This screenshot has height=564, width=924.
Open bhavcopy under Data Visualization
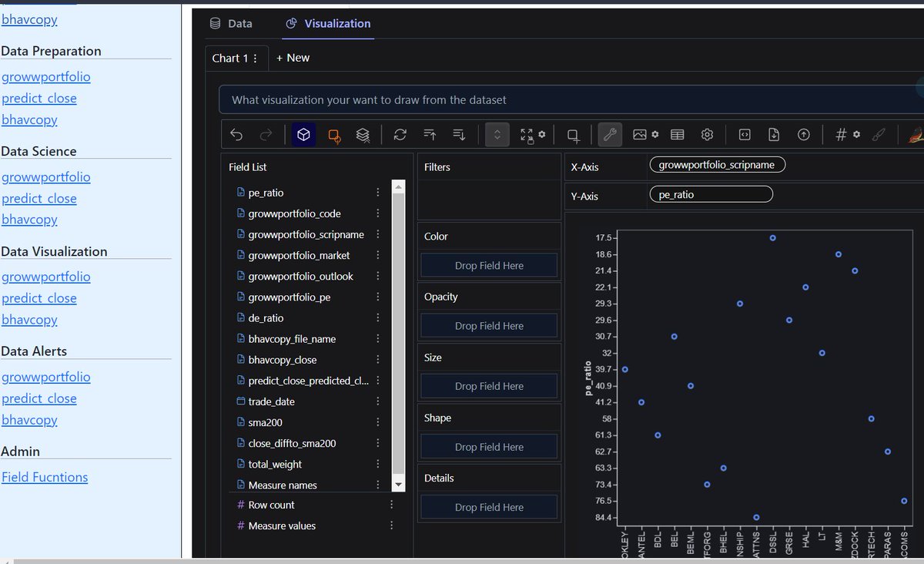pyautogui.click(x=29, y=320)
